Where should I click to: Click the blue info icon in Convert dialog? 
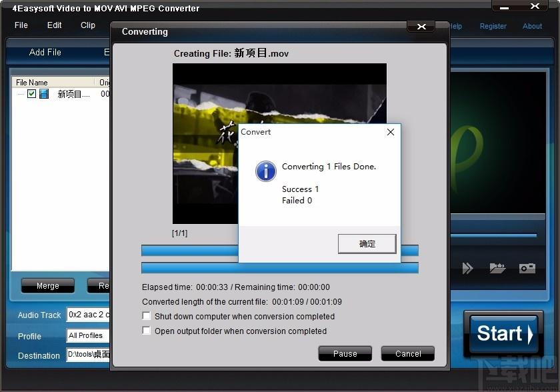click(266, 171)
